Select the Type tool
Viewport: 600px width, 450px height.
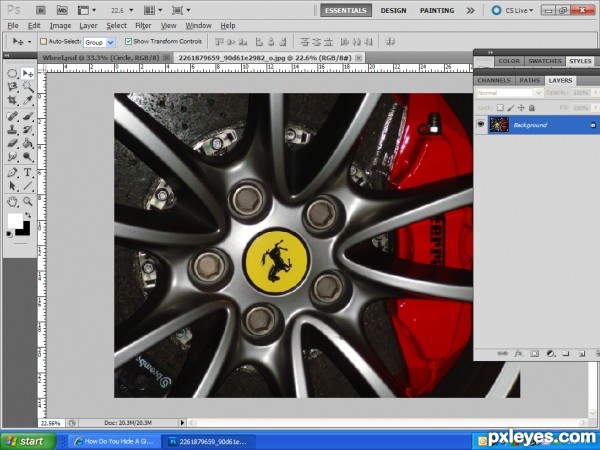(28, 172)
